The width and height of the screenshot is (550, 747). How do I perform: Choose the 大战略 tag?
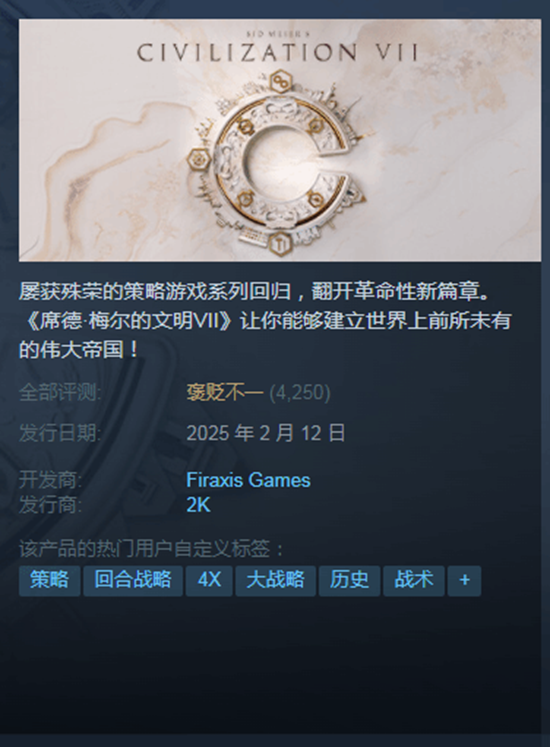point(275,581)
